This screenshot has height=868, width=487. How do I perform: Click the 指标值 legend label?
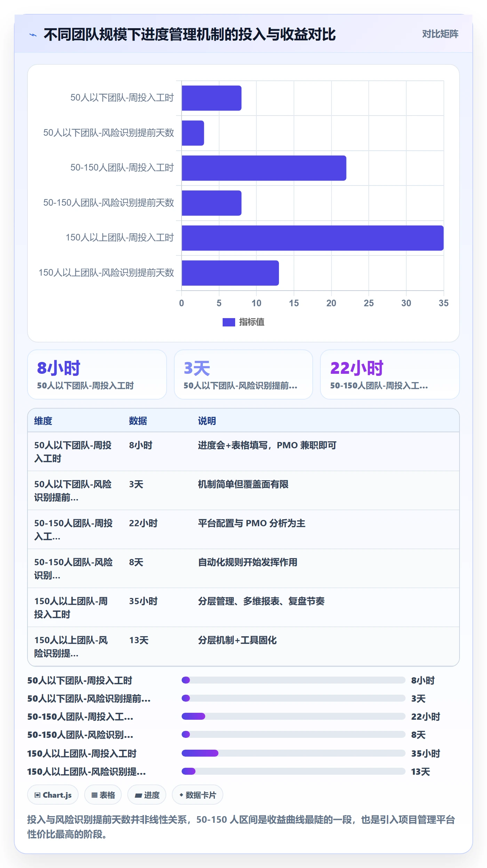[252, 322]
